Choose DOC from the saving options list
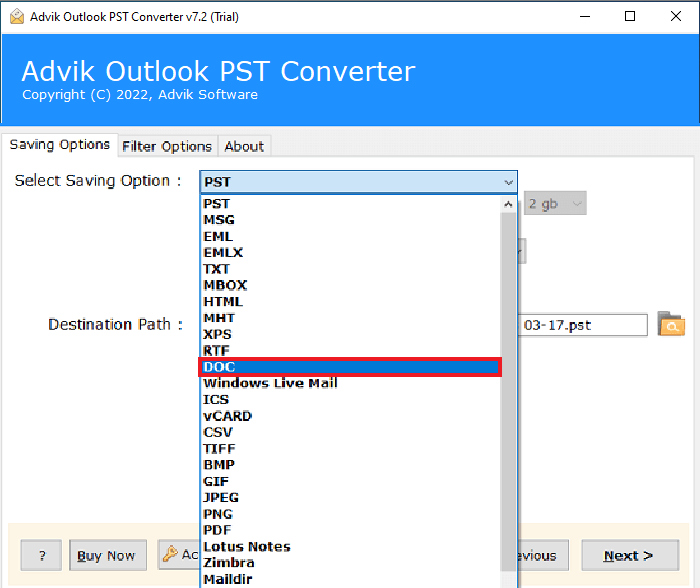 (350, 367)
